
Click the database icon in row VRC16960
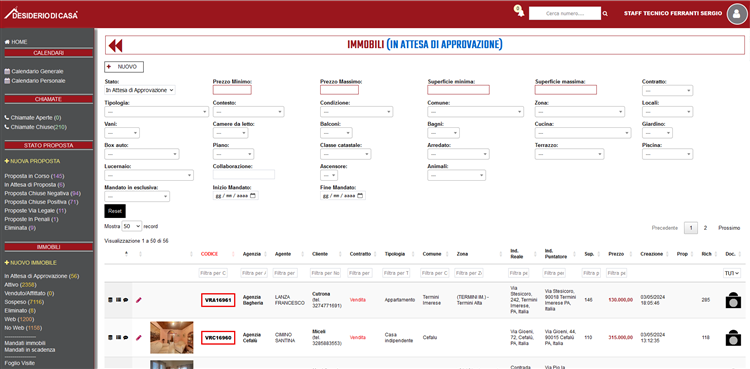point(110,337)
